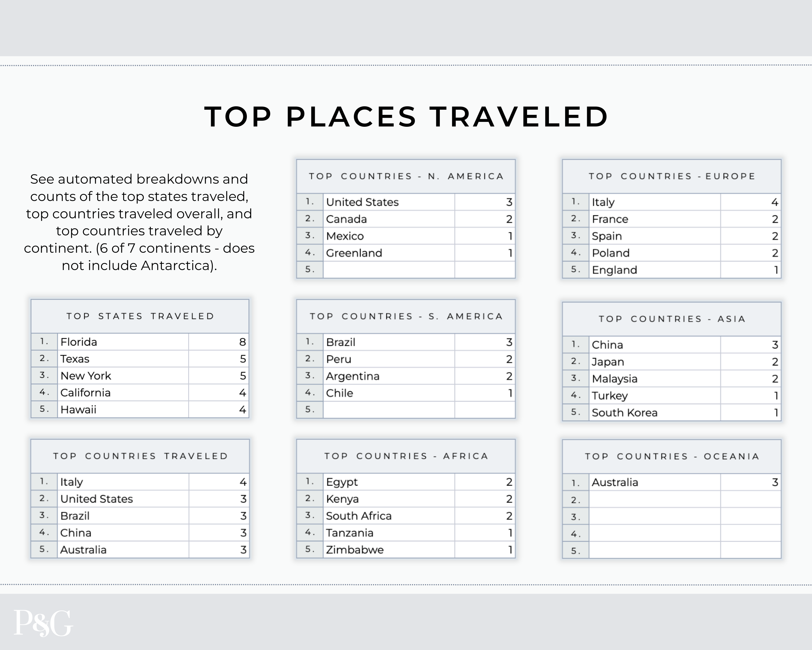Image resolution: width=812 pixels, height=650 pixels.
Task: Click the Top Places Traveled title
Action: 406,116
